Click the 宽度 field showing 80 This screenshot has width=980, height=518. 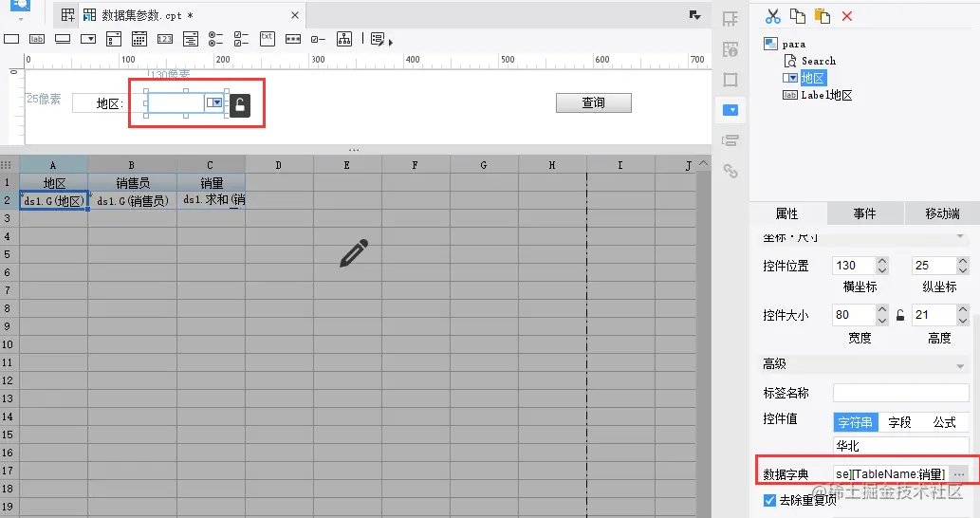(x=854, y=315)
